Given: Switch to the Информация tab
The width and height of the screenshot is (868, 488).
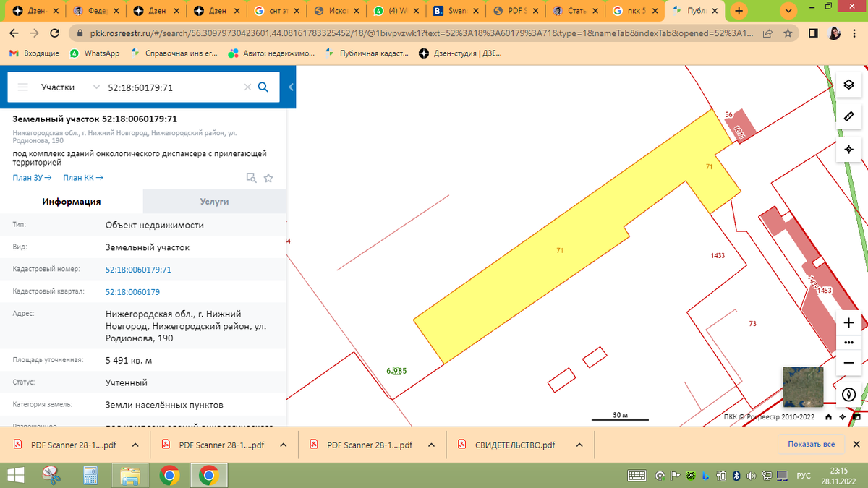Looking at the screenshot, I should tap(72, 202).
